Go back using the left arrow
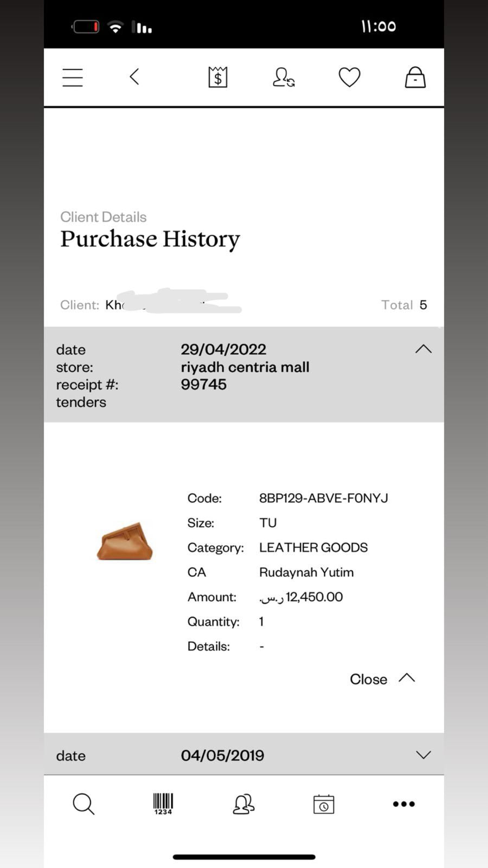 pos(134,77)
